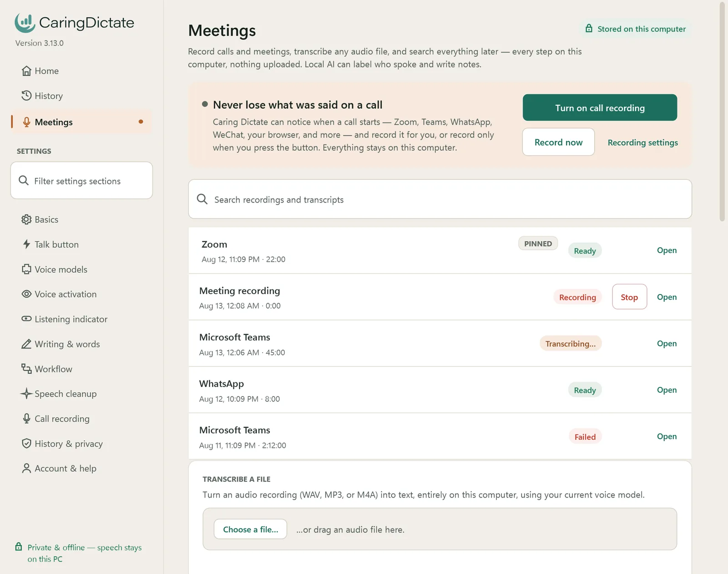Click the Failed status badge

click(x=585, y=437)
